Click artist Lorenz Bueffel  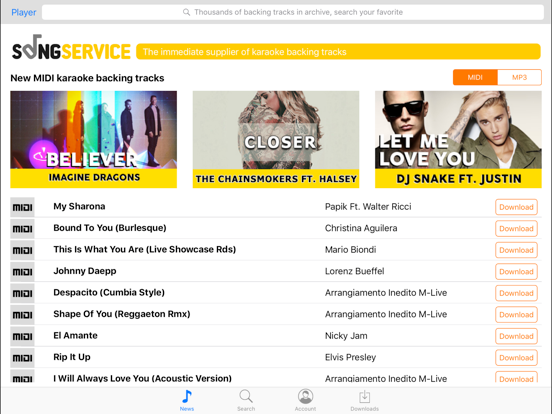coord(354,271)
